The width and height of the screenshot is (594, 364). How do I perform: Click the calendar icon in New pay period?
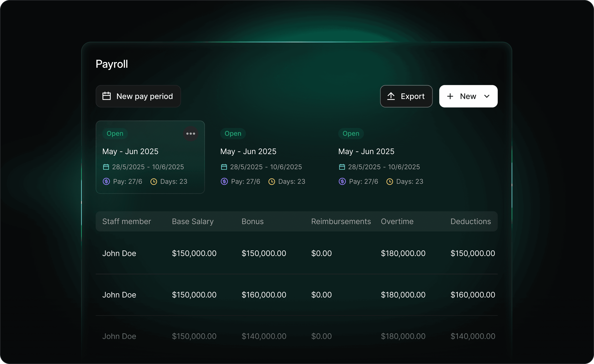106,96
